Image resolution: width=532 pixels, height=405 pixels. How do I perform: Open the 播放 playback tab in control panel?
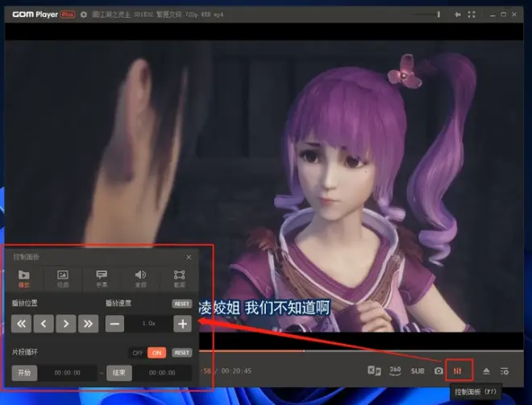[23, 279]
